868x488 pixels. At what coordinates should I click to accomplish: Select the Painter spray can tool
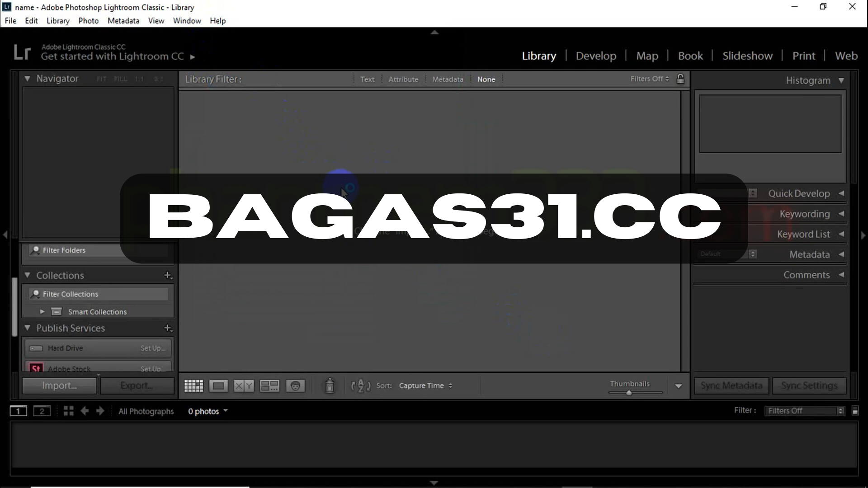click(330, 385)
